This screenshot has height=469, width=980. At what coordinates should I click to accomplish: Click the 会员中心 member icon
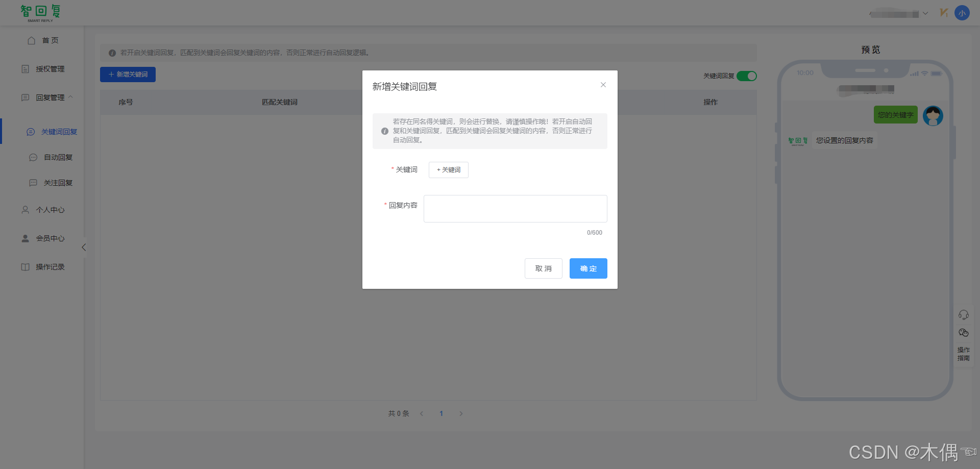coord(24,238)
